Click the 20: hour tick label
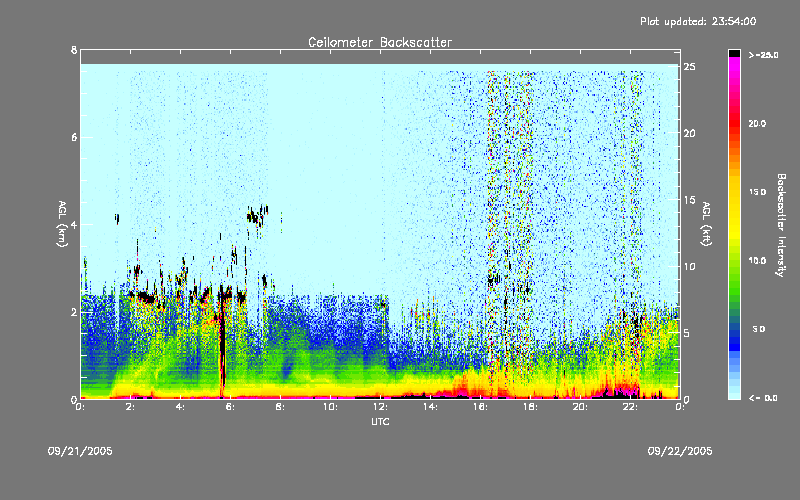This screenshot has width=800, height=500. [x=580, y=407]
